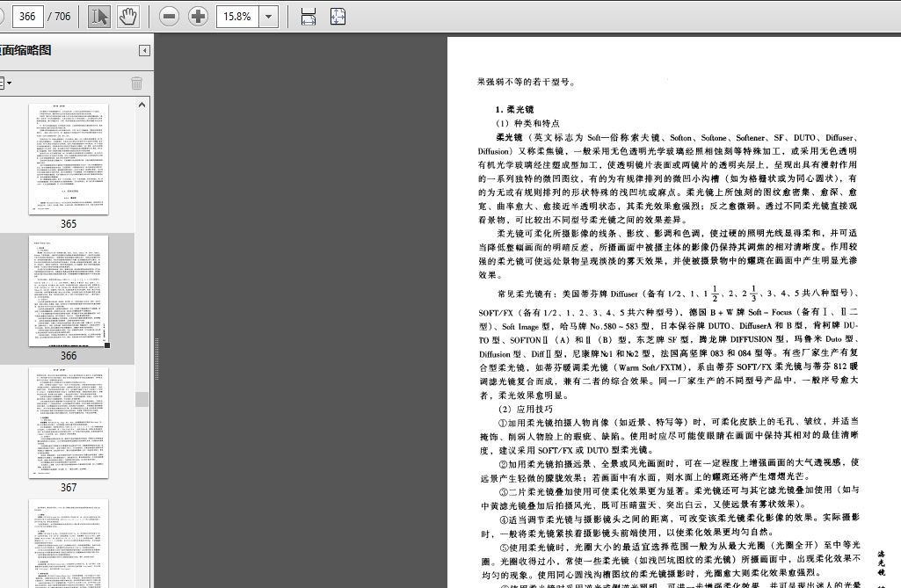Click the page number field showing 366
901x588 pixels.
pyautogui.click(x=26, y=17)
